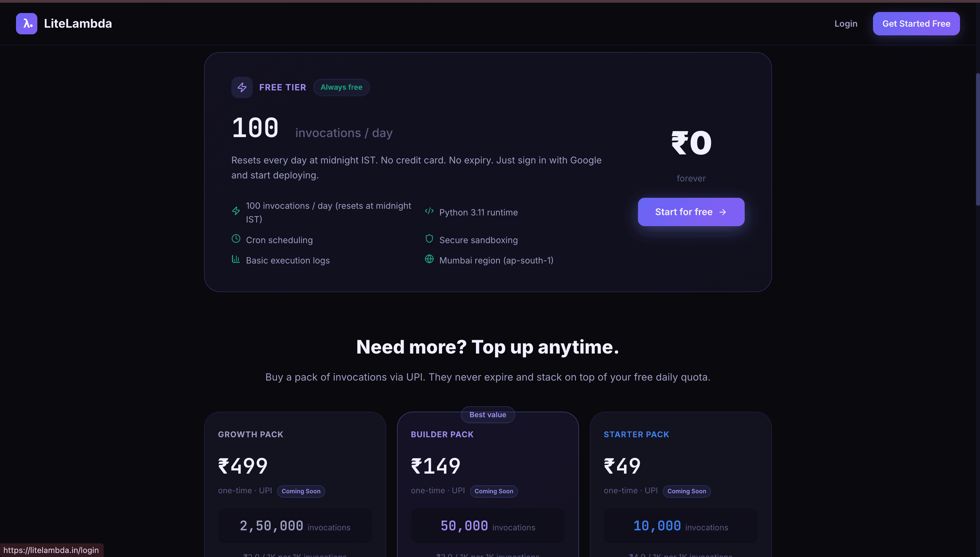Viewport: 980px width, 557px height.
Task: Click the arrow icon inside Start for free
Action: click(723, 212)
